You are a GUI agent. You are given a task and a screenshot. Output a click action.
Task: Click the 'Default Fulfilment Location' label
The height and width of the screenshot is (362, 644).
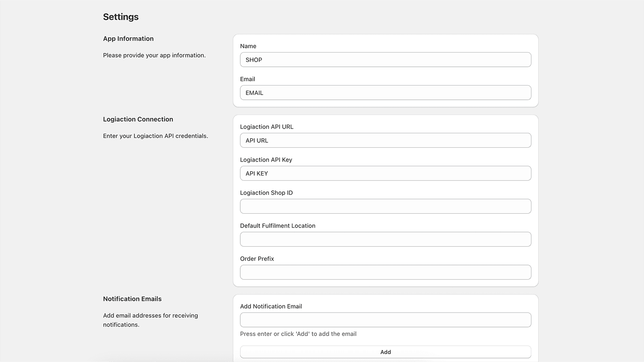[x=277, y=226]
